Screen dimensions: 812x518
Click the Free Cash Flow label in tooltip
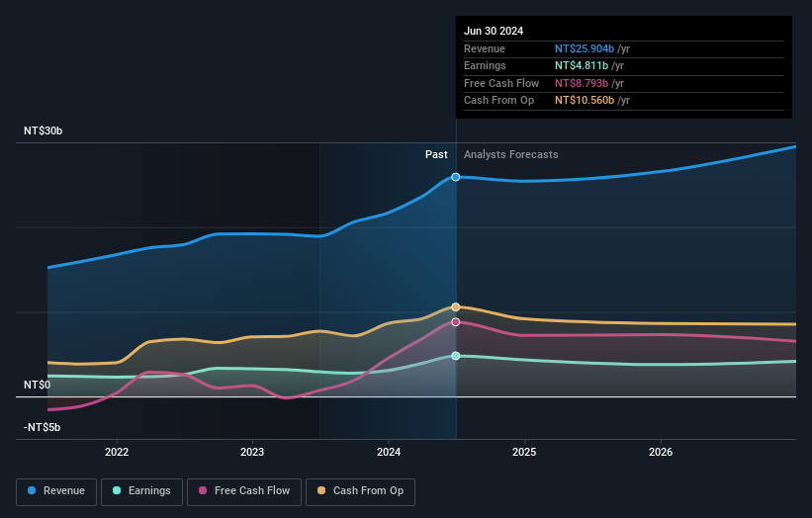pyautogui.click(x=501, y=83)
